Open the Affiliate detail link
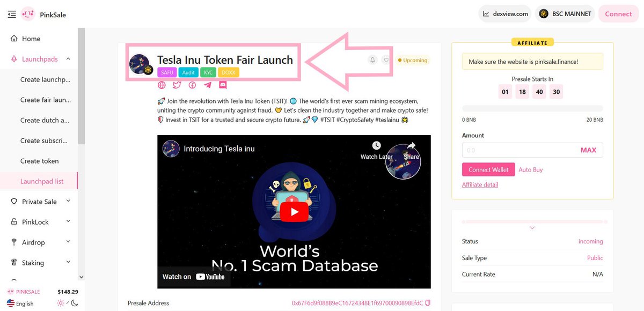Viewport: 644px width, 311px height. point(480,184)
